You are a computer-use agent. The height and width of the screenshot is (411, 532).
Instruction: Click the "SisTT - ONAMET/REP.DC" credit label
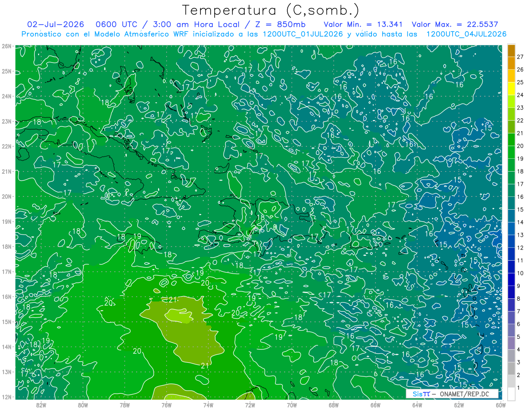click(452, 394)
